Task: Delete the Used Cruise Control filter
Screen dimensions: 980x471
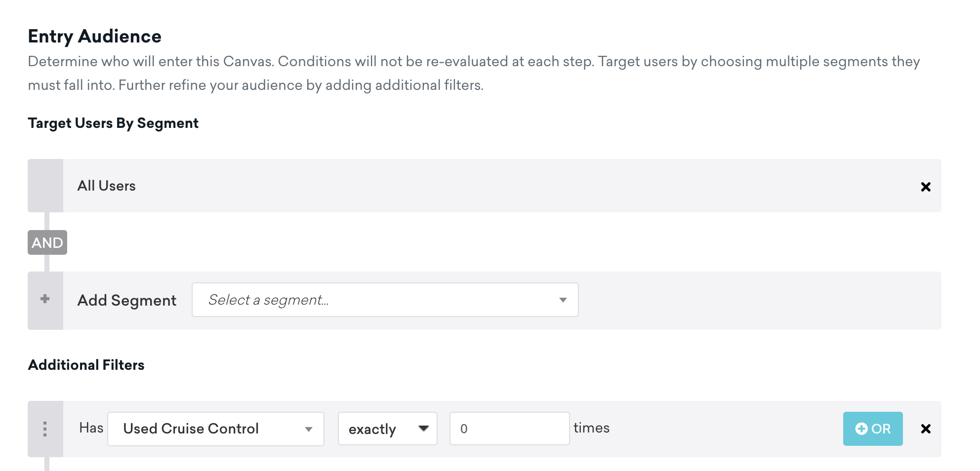Action: tap(926, 429)
